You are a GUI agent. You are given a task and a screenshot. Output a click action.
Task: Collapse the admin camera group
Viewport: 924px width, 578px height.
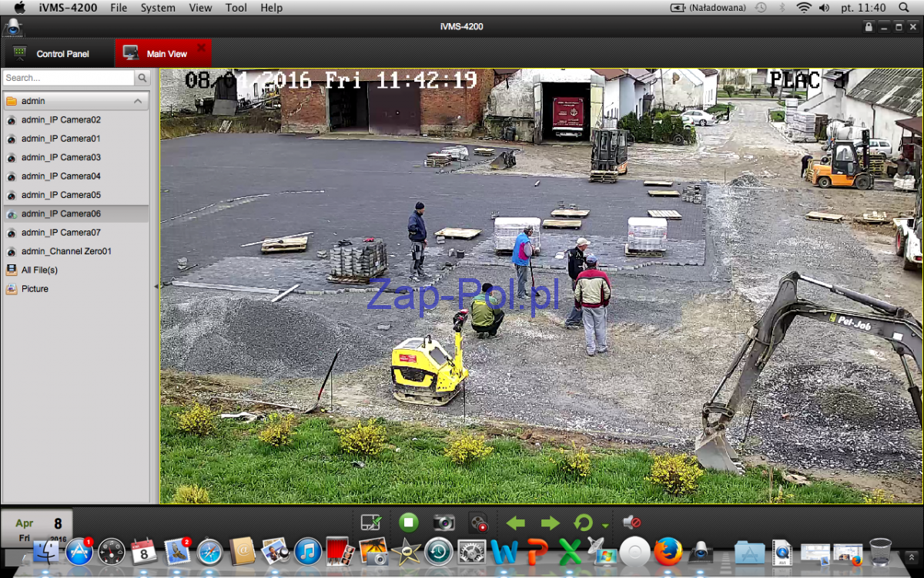138,101
